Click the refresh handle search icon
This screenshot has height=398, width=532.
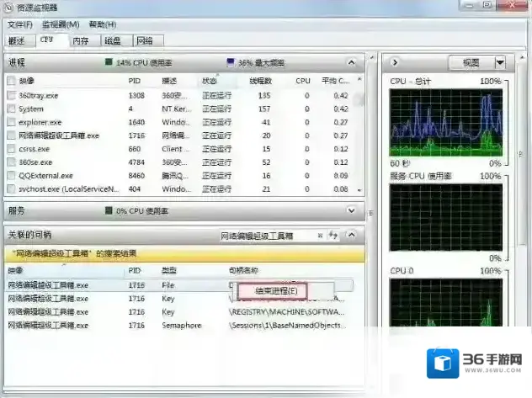(334, 236)
